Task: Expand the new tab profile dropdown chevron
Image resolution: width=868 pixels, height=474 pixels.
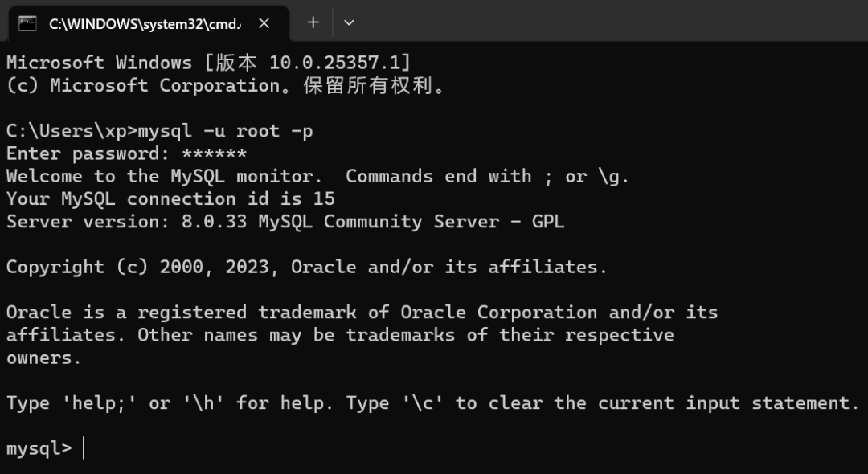Action: [x=349, y=22]
